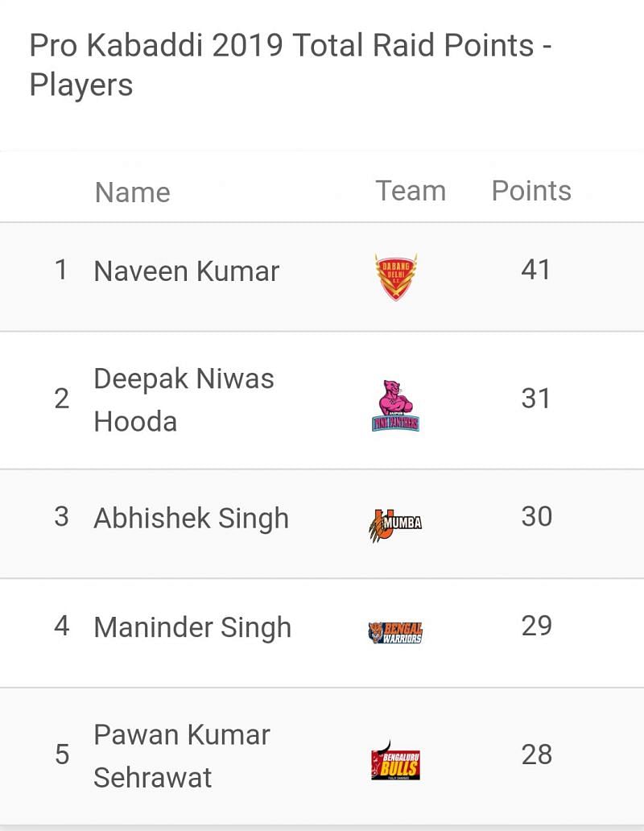Open Pawan Kumar Sehrawat's entry

click(x=182, y=755)
